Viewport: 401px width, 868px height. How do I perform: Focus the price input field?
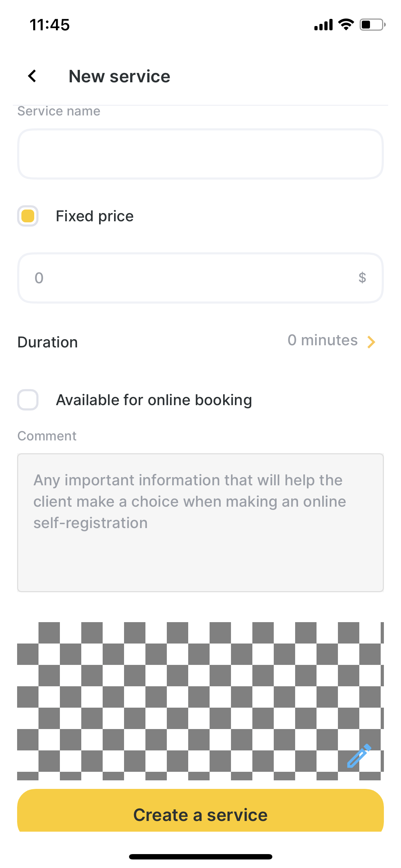click(x=200, y=278)
